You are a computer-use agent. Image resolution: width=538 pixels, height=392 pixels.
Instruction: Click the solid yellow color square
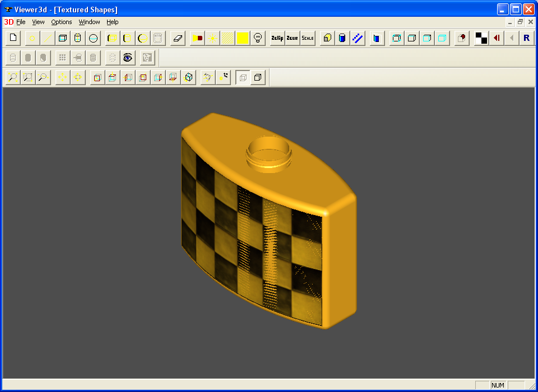click(x=243, y=38)
